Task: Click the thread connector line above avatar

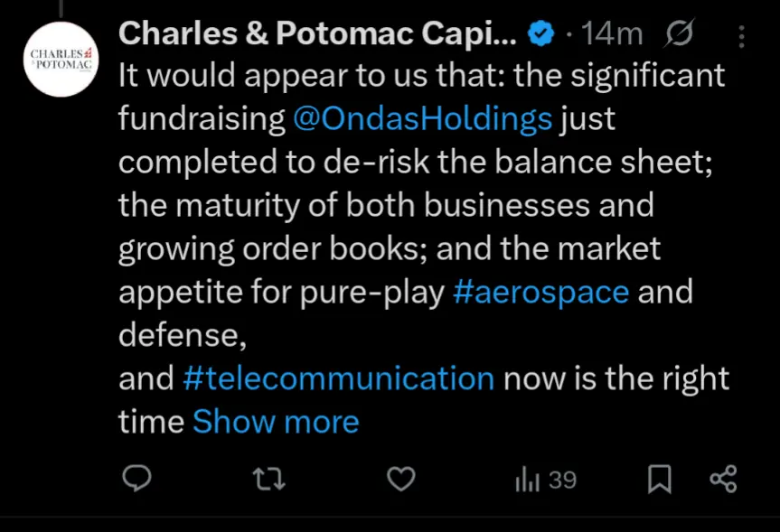Action: [x=61, y=8]
